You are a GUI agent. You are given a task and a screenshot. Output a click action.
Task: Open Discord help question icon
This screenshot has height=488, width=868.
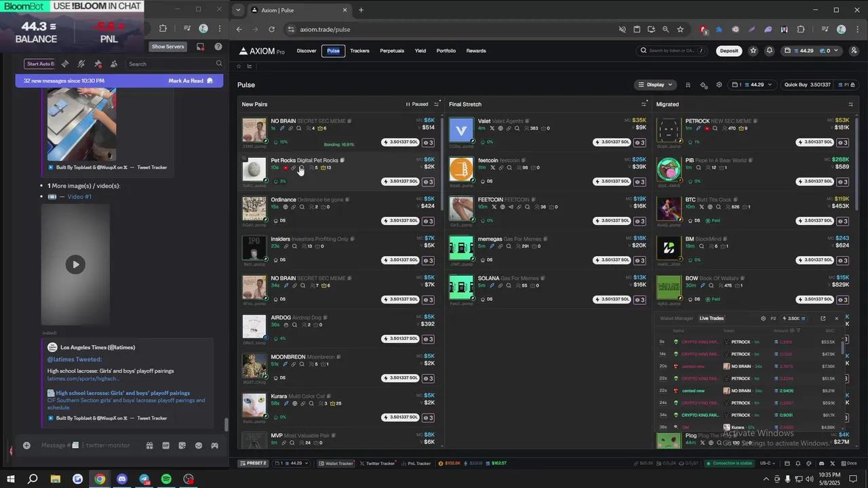(x=218, y=47)
